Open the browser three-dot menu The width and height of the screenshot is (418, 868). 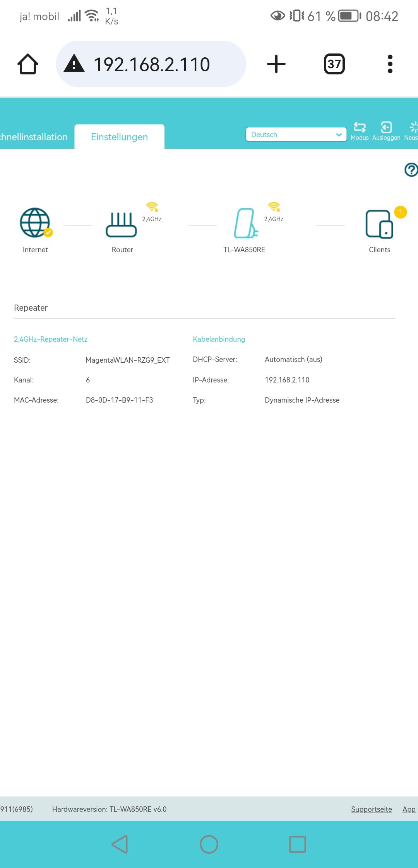[390, 64]
